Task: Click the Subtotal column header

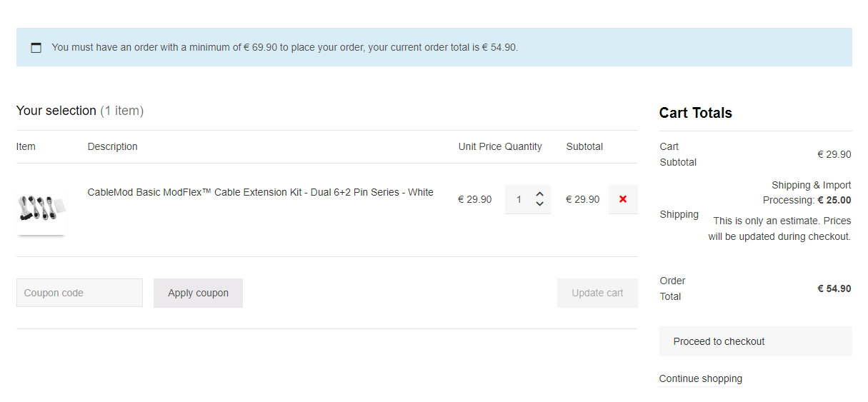Action: point(584,146)
